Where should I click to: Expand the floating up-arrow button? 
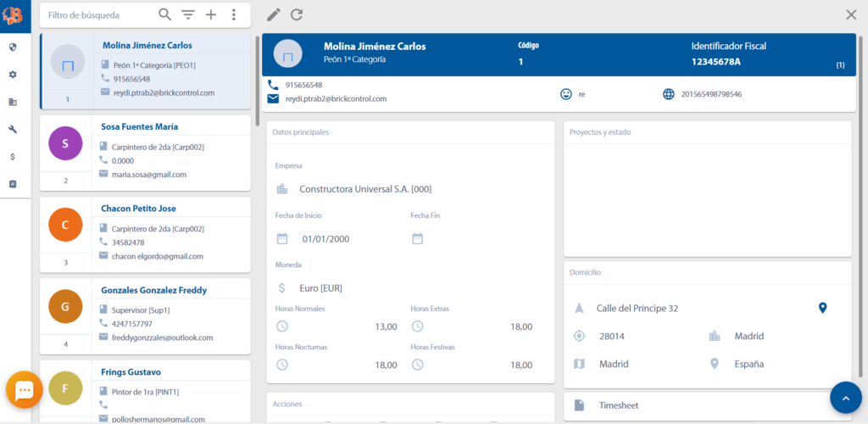tap(845, 397)
